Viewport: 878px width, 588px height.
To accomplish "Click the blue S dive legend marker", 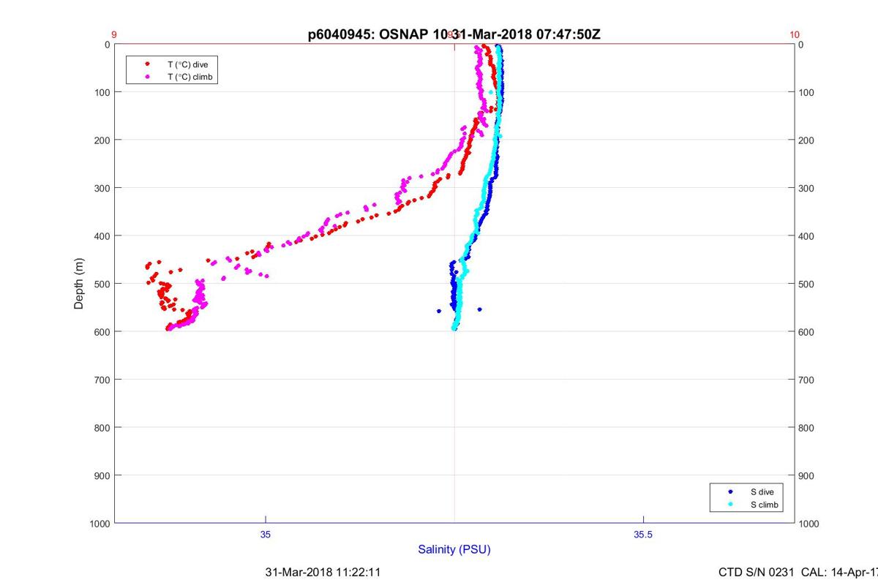I will tap(730, 492).
